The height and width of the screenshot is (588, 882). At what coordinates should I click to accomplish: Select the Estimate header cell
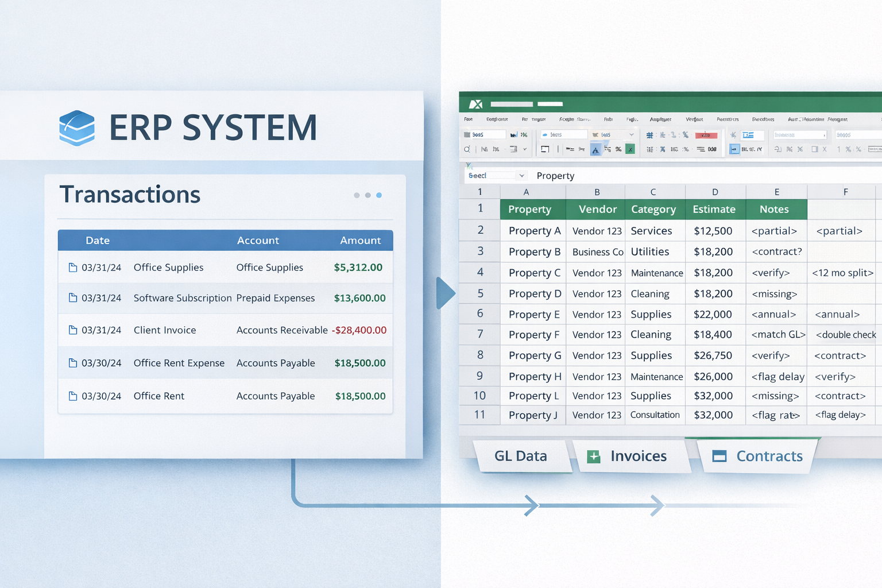[714, 210]
